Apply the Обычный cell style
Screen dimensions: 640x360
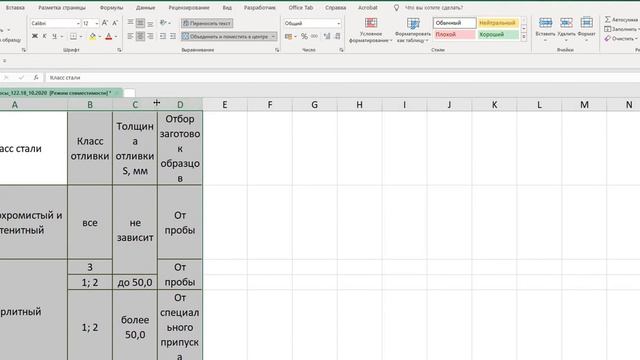[454, 23]
